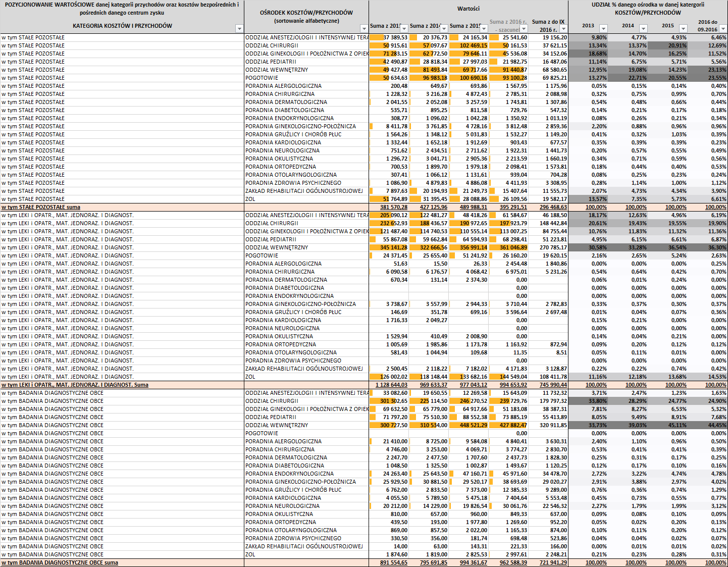The width and height of the screenshot is (728, 567).
Task: Click the value cell 232 652,93
Action: (x=389, y=223)
